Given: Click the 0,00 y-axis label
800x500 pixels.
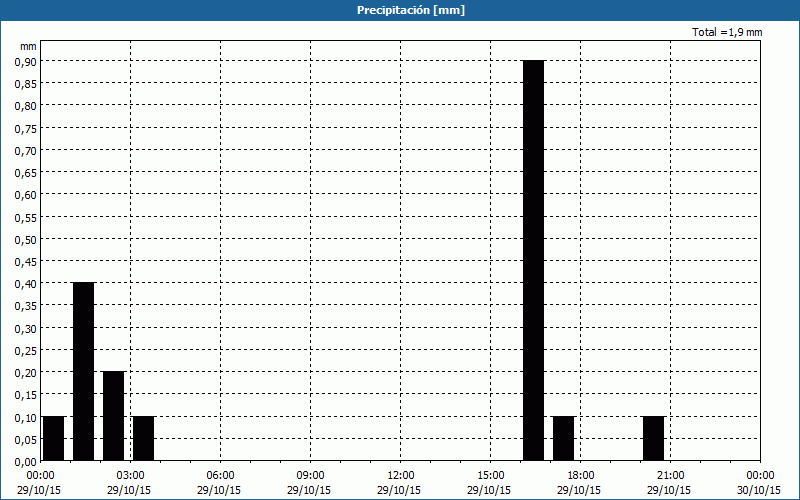Looking at the screenshot, I should pos(26,462).
